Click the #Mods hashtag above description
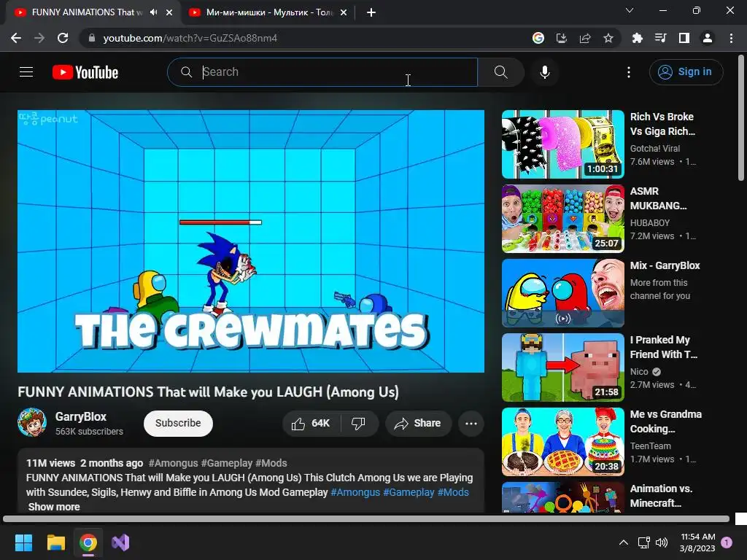This screenshot has height=560, width=747. tap(271, 463)
